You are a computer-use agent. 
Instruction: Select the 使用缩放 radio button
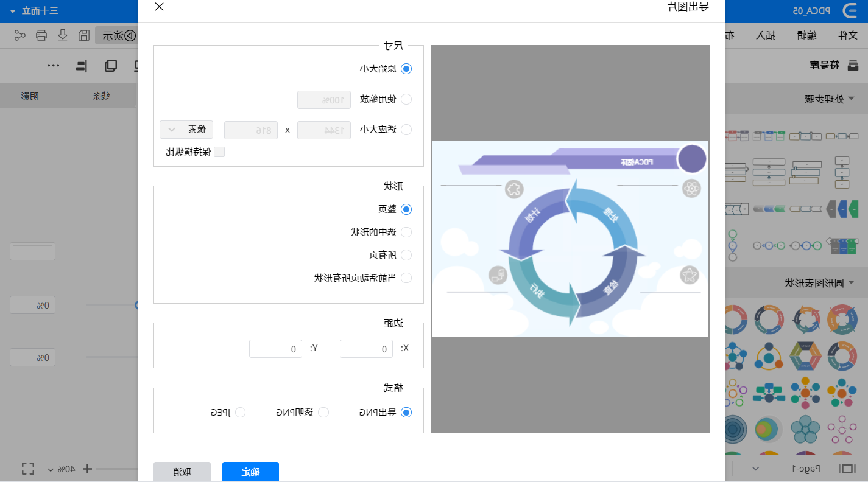coord(406,99)
